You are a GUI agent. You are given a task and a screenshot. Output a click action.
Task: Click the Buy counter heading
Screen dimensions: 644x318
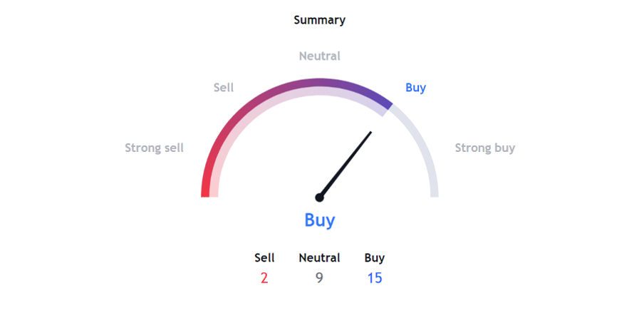click(x=375, y=258)
